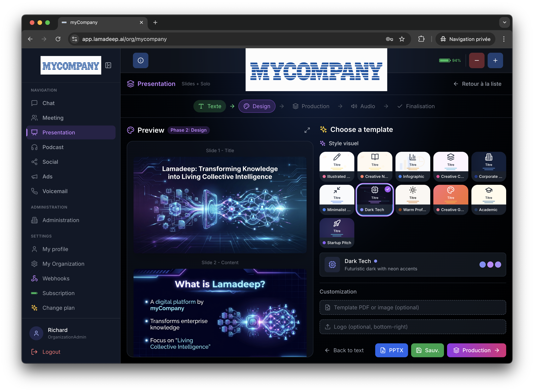This screenshot has height=392, width=534.
Task: Open the browser extensions puzzle icon
Action: [x=421, y=39]
